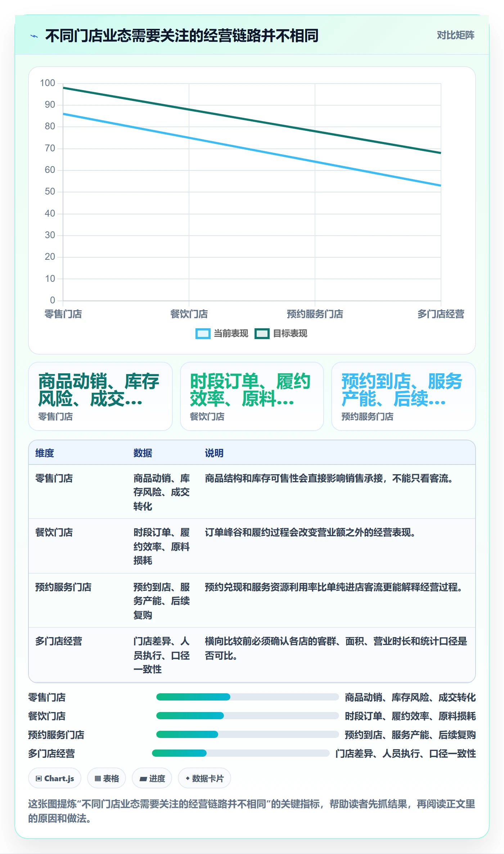Open the 商品动销、库存风险 data card
This screenshot has height=854, width=504.
(100, 396)
